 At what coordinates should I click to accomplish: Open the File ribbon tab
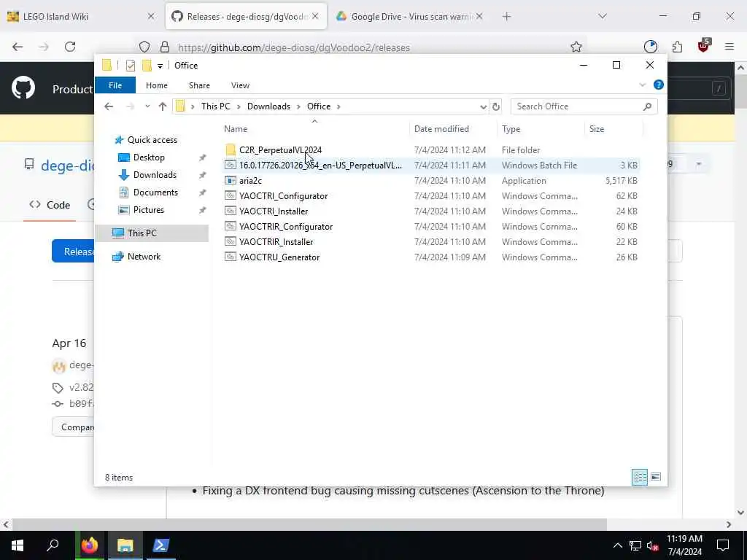[x=115, y=85]
